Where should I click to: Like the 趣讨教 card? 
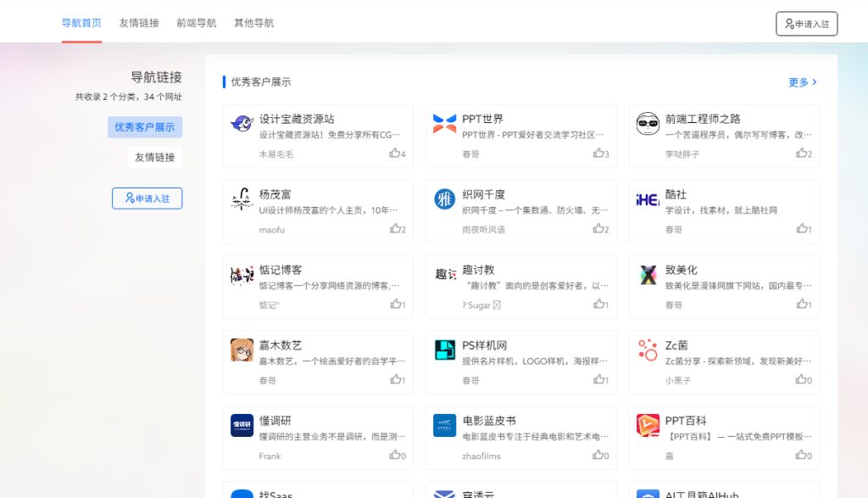click(601, 304)
